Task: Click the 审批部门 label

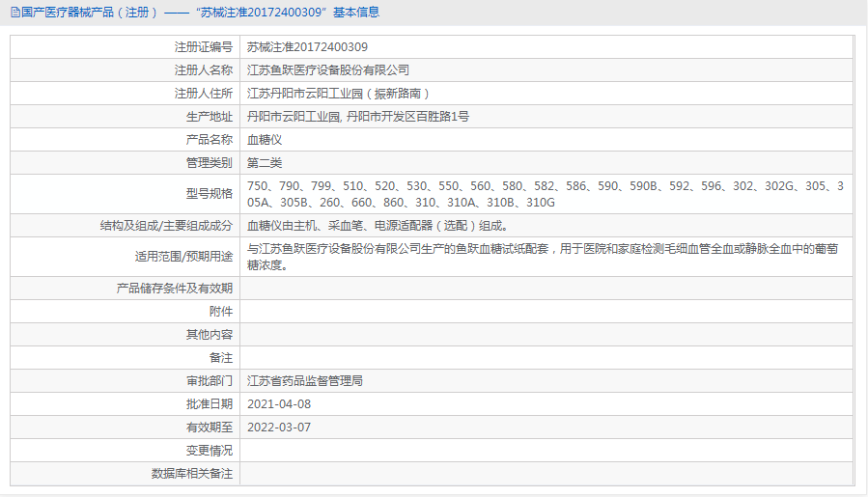Action: [x=210, y=381]
